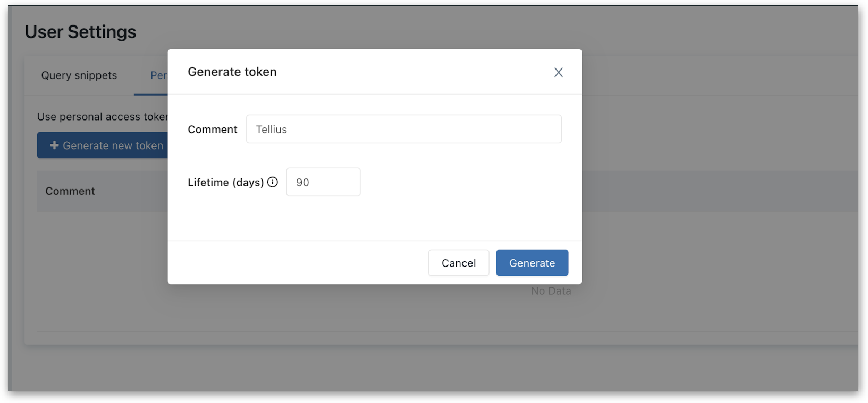Click the User Settings page heading
868x403 pixels.
coord(80,32)
